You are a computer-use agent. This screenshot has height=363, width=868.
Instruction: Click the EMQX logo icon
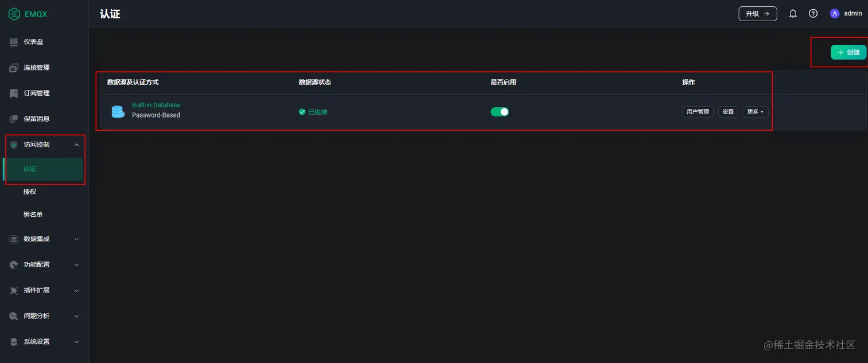pos(14,14)
